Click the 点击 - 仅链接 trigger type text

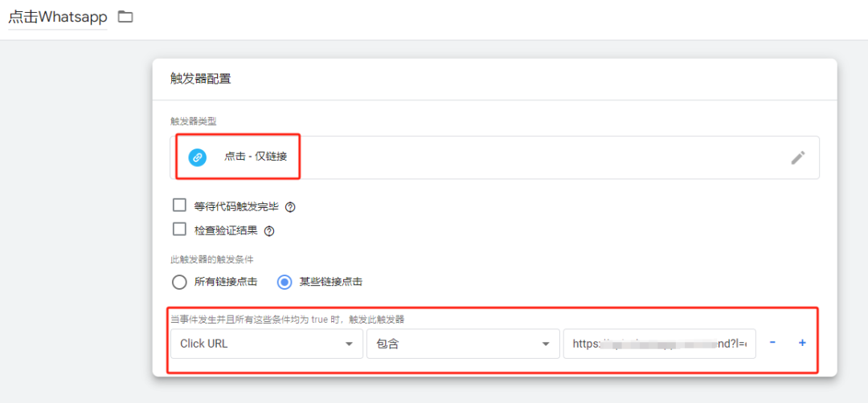(256, 157)
